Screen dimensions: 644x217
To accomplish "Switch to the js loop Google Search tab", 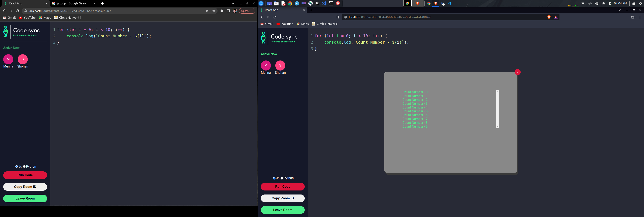I will click(x=72, y=3).
